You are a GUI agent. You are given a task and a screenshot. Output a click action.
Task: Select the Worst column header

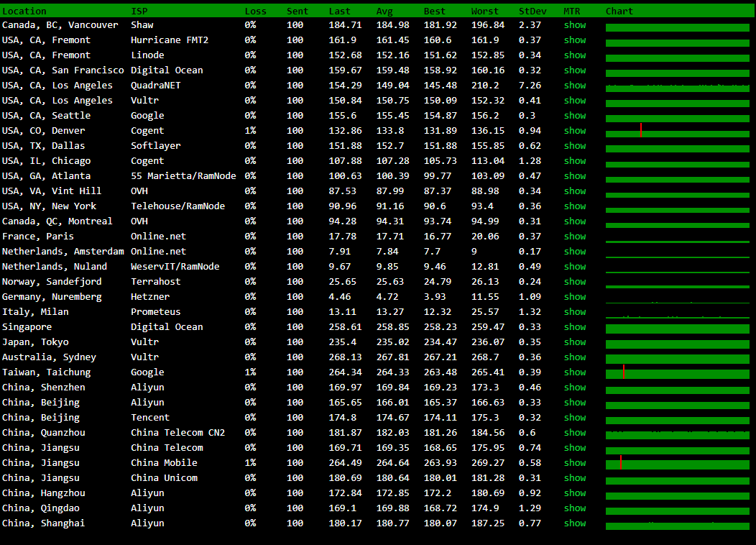[484, 11]
